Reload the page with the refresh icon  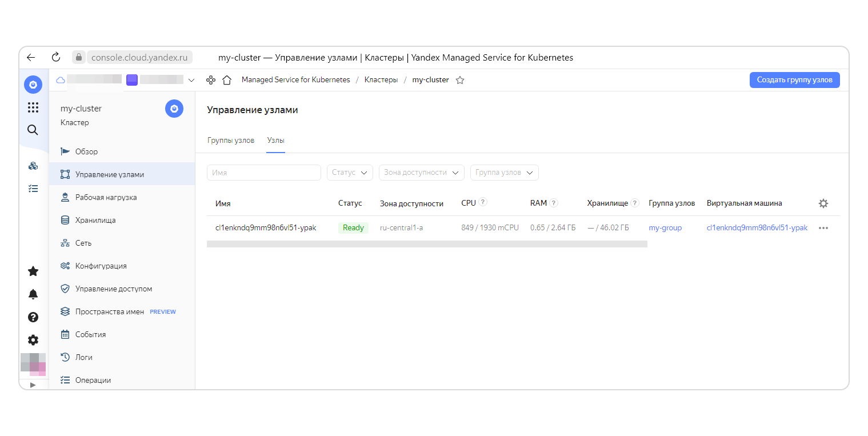56,57
